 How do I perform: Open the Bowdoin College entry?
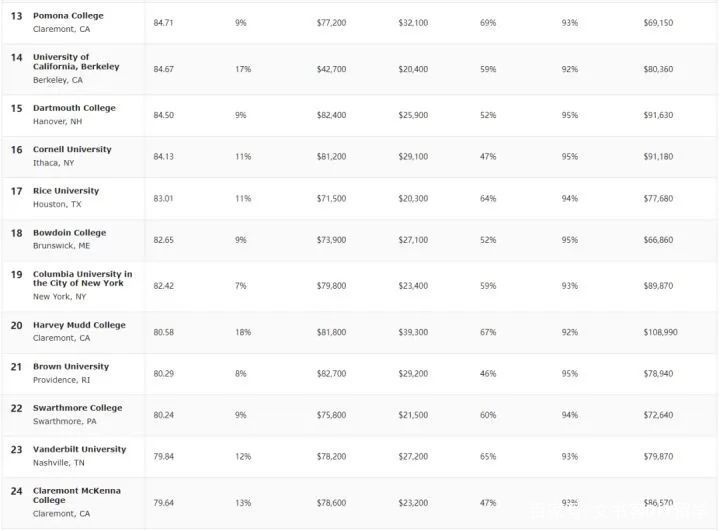[69, 232]
